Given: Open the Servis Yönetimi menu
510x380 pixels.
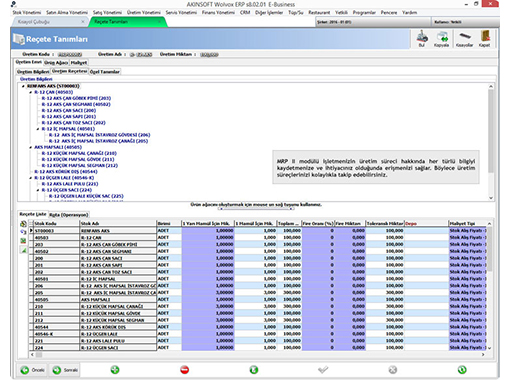Looking at the screenshot, I should (x=181, y=13).
